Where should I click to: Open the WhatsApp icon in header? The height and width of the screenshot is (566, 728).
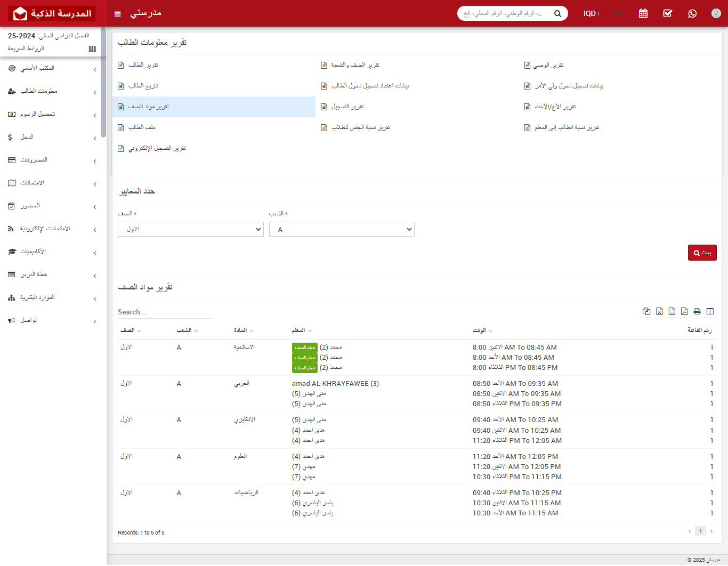tap(692, 13)
